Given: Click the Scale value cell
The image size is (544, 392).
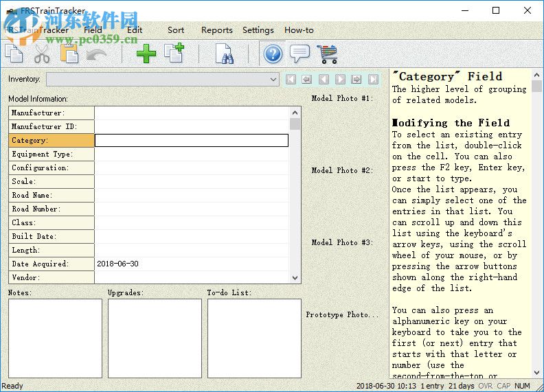Looking at the screenshot, I should pos(192,181).
